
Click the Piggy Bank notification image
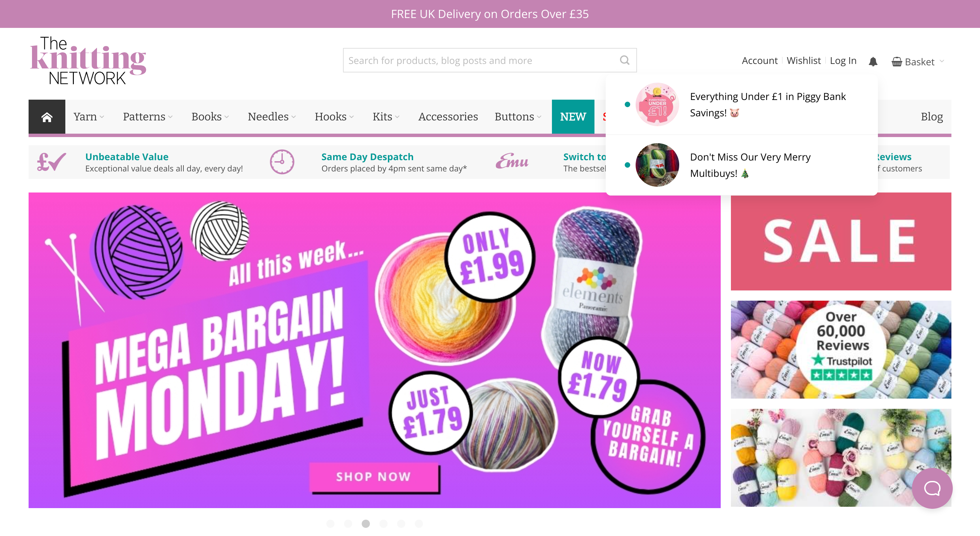(657, 104)
